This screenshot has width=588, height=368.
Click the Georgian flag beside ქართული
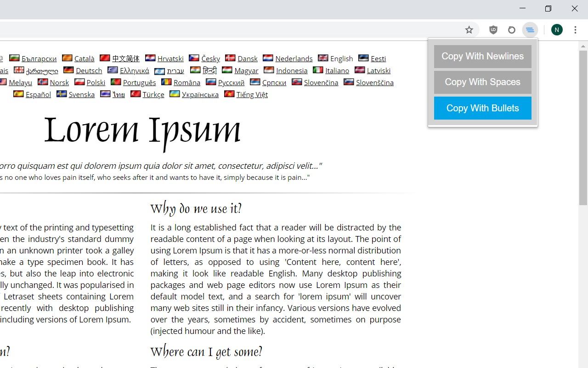click(19, 70)
